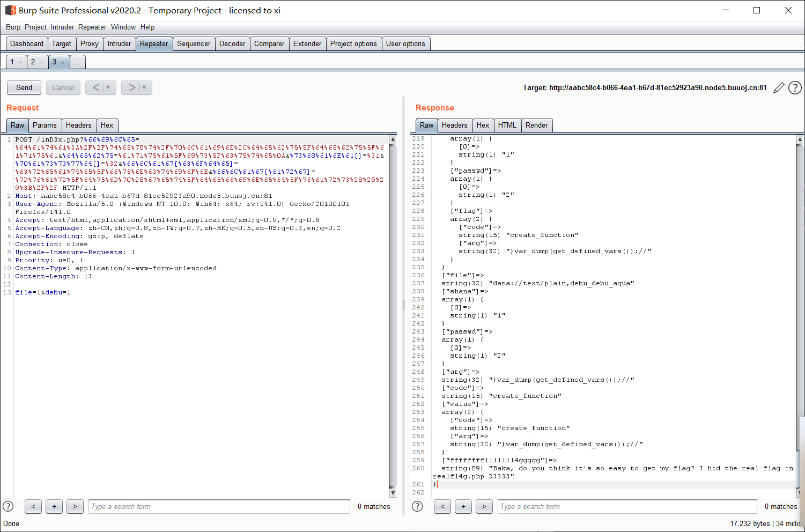Add response search option plus button
Viewport: 805px width, 532px height.
(463, 506)
